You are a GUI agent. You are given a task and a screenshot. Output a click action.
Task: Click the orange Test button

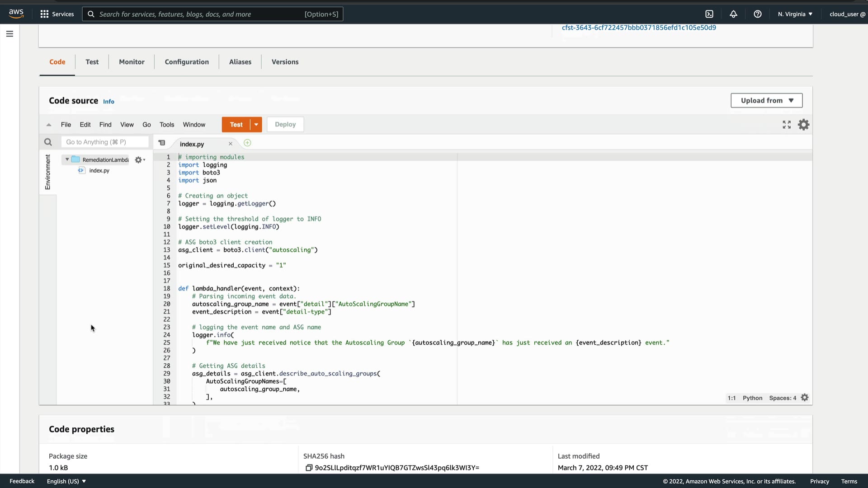click(236, 125)
